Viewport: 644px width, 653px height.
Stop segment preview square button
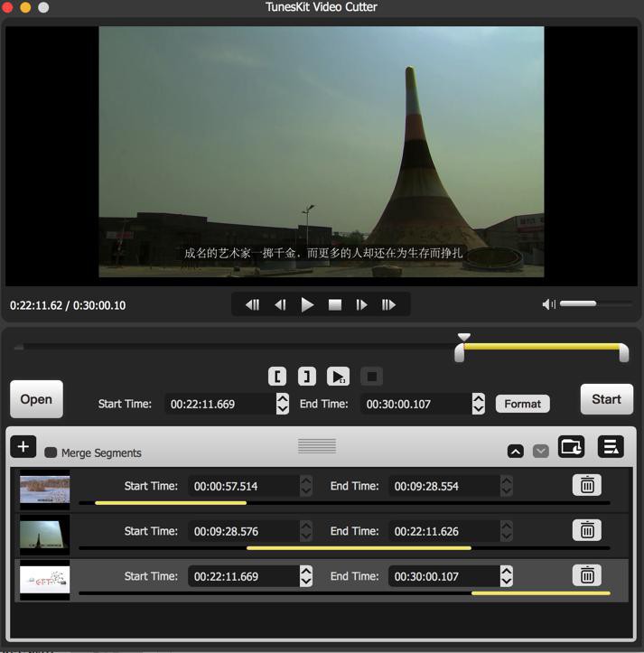371,377
